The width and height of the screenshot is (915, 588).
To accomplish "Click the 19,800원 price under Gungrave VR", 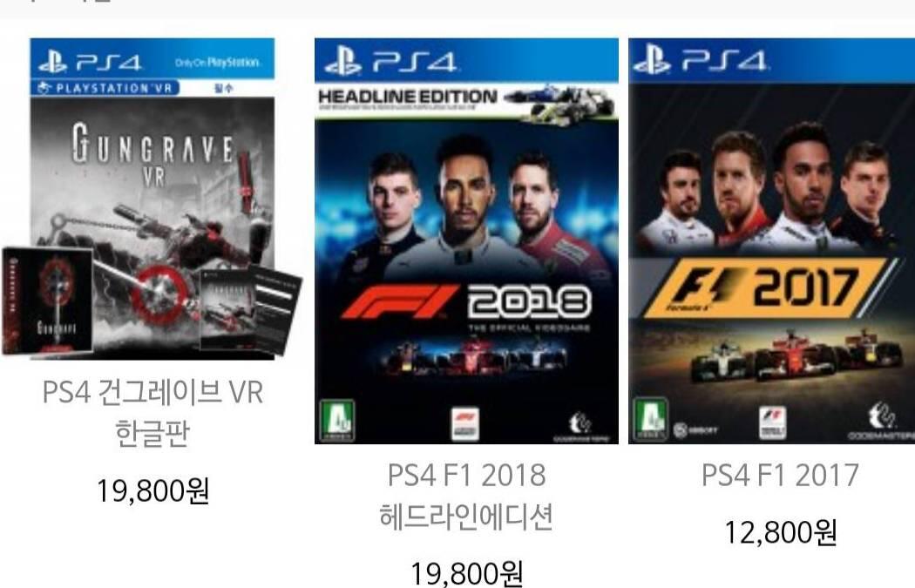I will [152, 491].
